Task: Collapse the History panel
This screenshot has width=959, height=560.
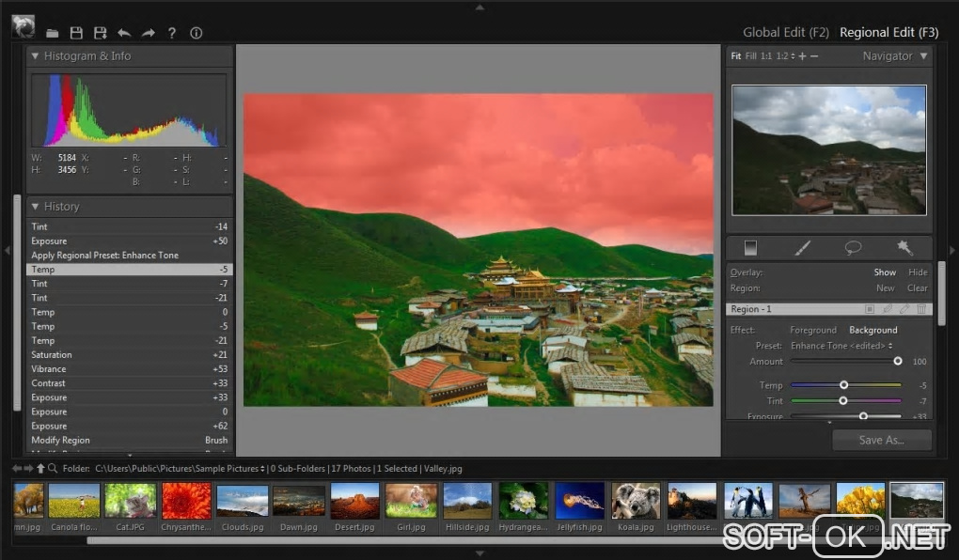Action: [35, 207]
